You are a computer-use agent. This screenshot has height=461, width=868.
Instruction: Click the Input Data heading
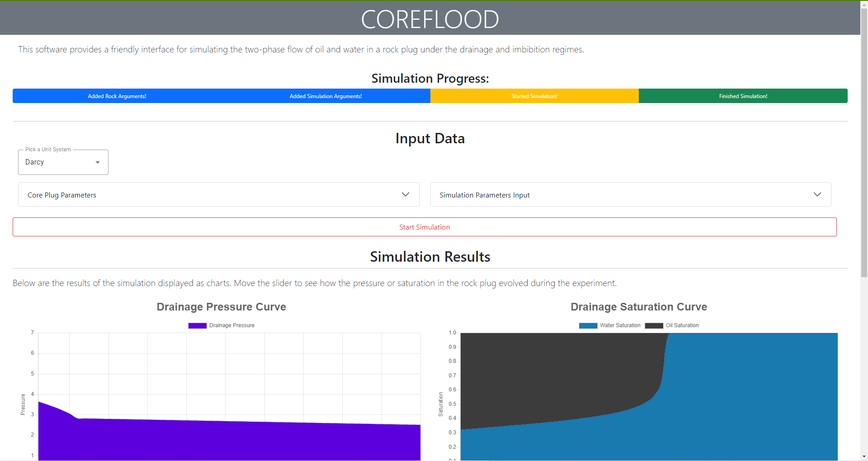pos(430,138)
